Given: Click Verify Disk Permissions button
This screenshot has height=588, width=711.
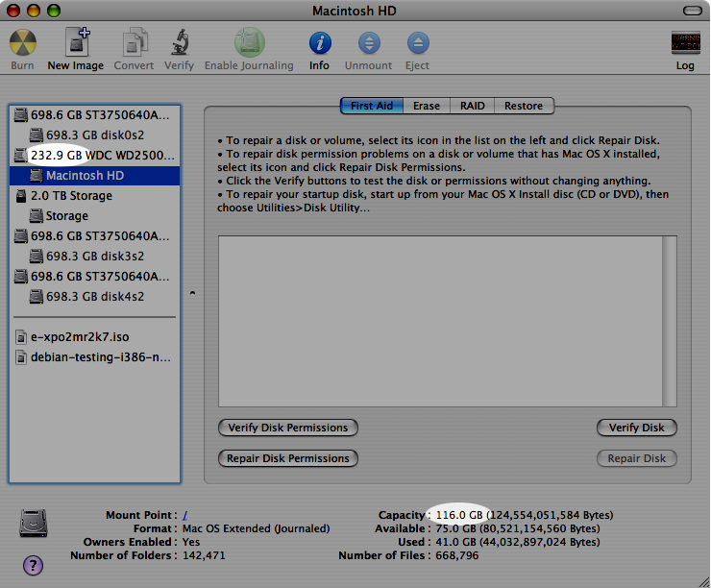Looking at the screenshot, I should pos(288,428).
